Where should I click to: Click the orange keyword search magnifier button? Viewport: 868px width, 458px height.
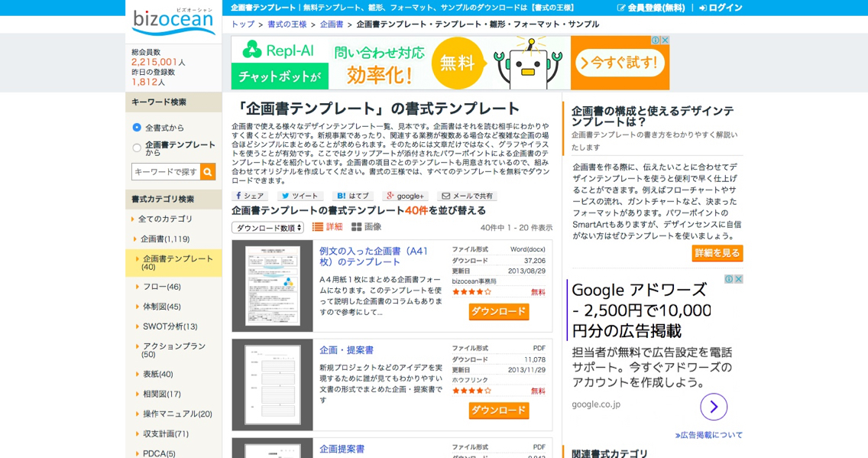pos(208,172)
